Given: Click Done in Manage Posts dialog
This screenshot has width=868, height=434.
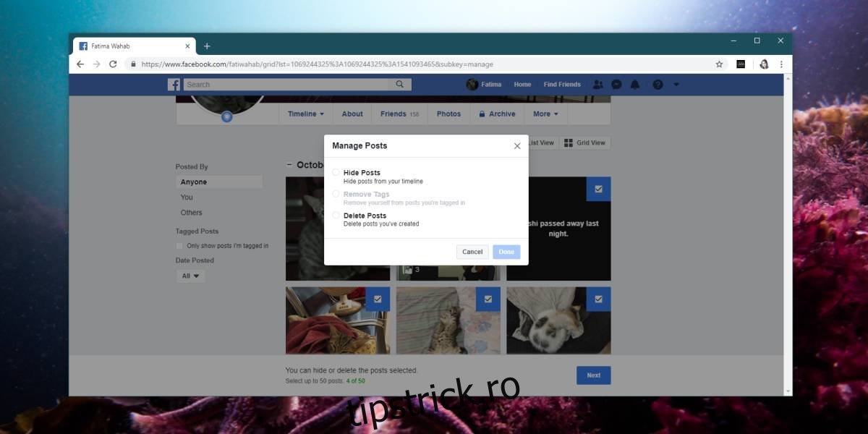Looking at the screenshot, I should pyautogui.click(x=506, y=252).
